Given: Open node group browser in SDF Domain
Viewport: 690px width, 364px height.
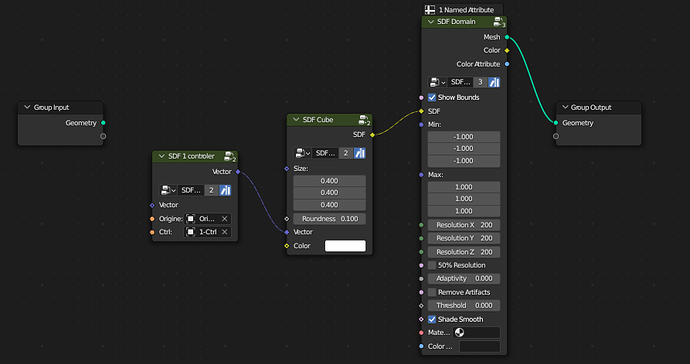Looking at the screenshot, I should click(x=437, y=82).
